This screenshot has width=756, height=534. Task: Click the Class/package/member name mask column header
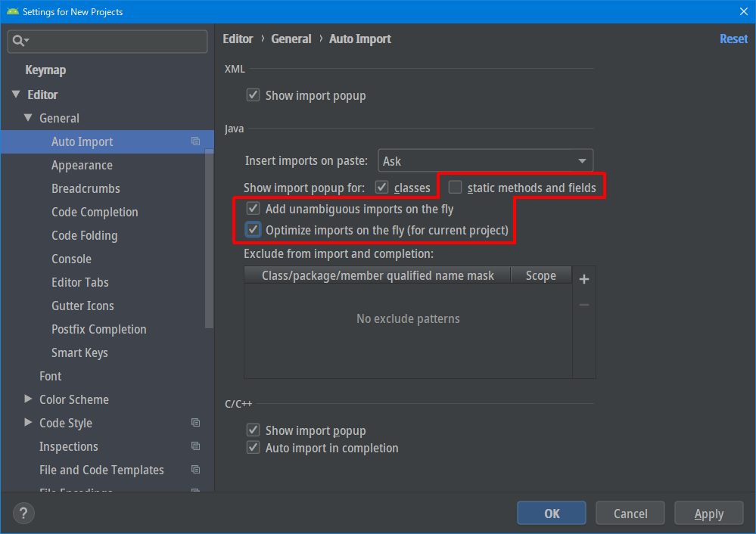(378, 275)
